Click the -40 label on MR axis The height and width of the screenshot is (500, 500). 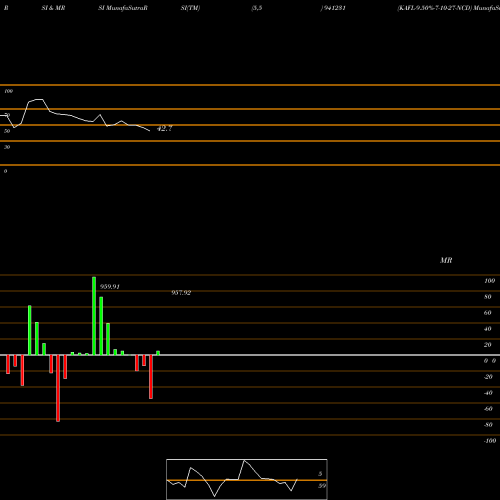tap(488, 393)
